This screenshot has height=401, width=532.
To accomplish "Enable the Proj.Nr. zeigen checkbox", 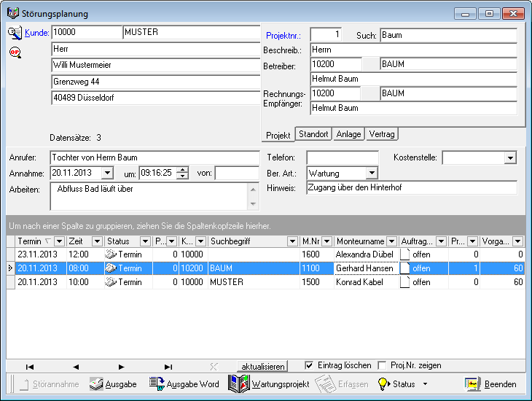I will [x=382, y=365].
